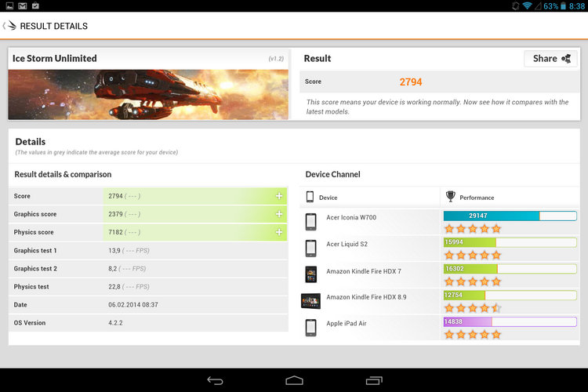The height and width of the screenshot is (392, 588).
Task: Click the Acer Iconia W700 29147 performance bar
Action: pos(510,216)
